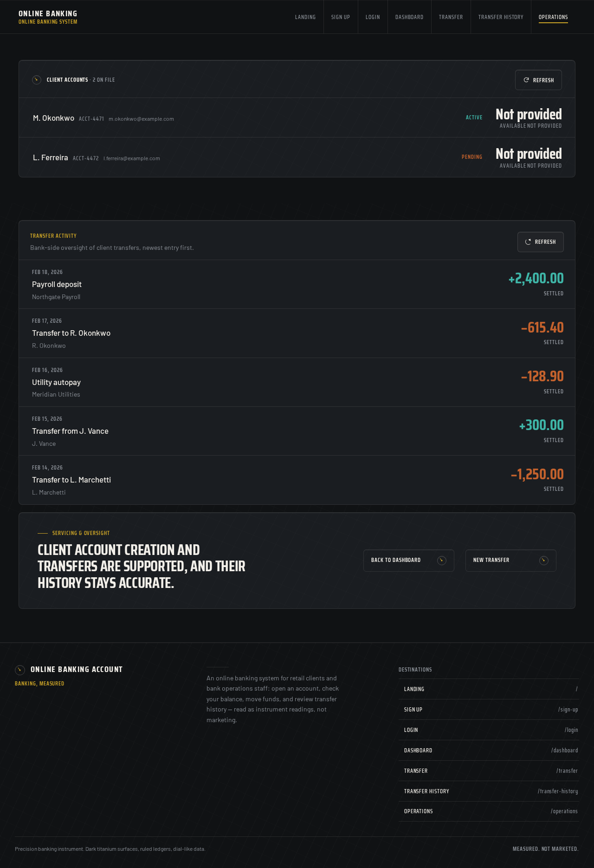Select the Landing nav item
The width and height of the screenshot is (594, 868).
305,17
